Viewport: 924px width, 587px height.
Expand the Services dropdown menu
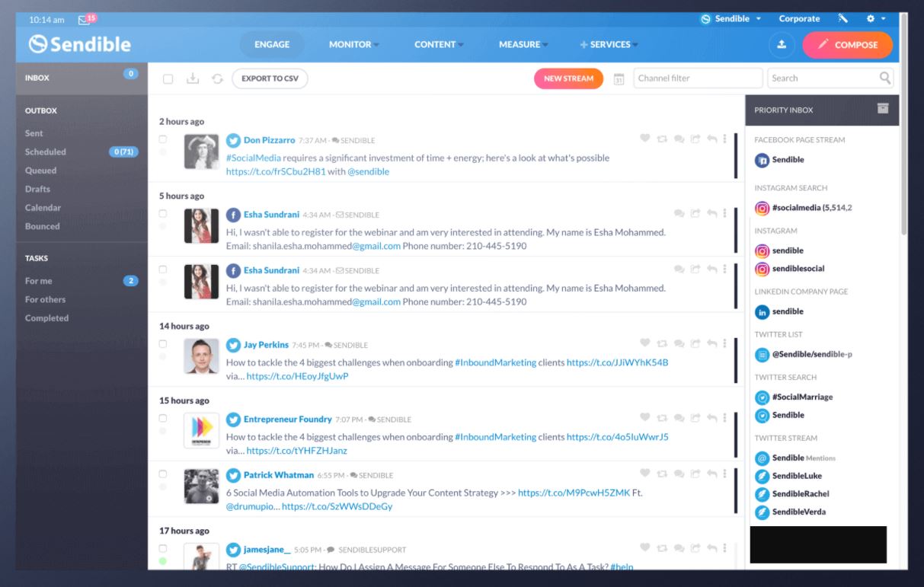[x=609, y=44]
